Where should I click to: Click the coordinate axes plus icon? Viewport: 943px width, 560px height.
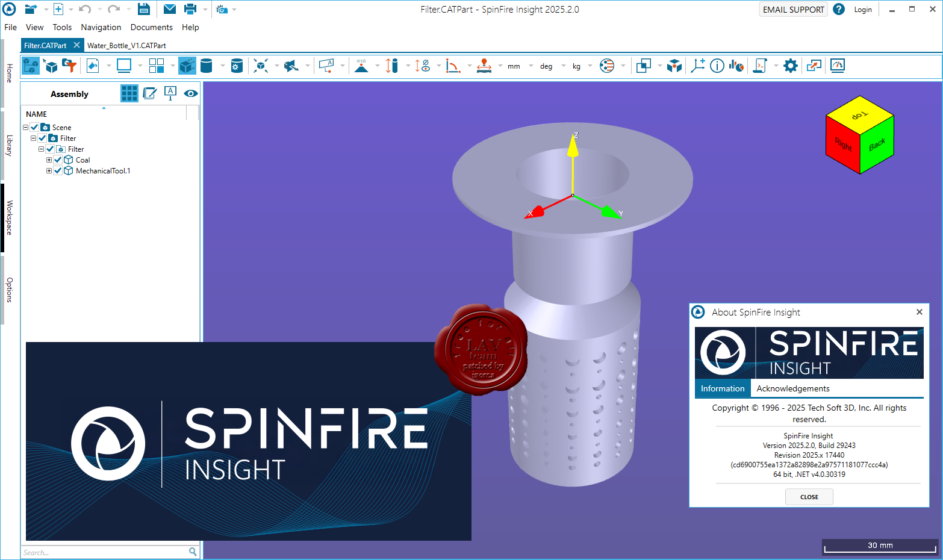(x=698, y=66)
